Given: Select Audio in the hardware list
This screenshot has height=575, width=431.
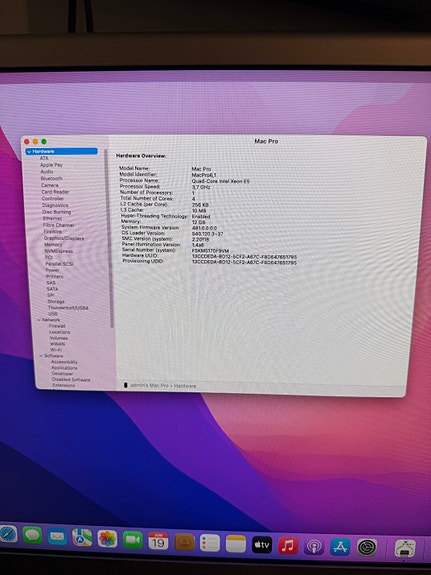Looking at the screenshot, I should coord(47,172).
